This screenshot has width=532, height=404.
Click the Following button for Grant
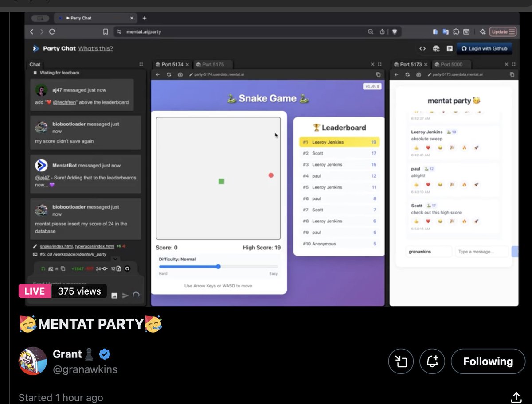tap(488, 361)
